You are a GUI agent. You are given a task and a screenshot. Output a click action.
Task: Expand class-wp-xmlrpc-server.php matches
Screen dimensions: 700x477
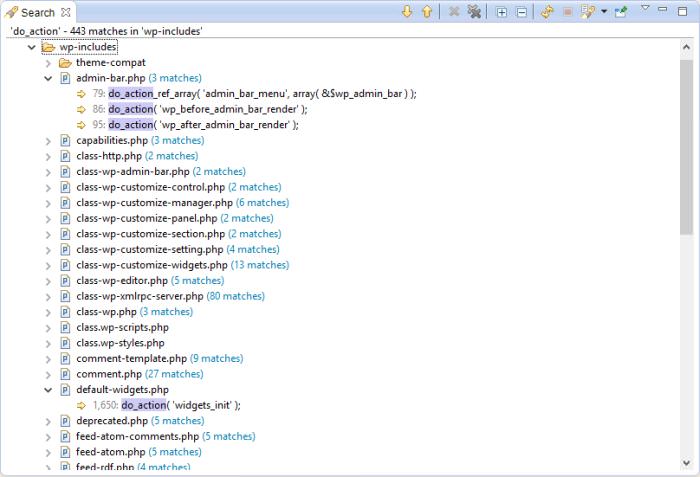tap(48, 297)
